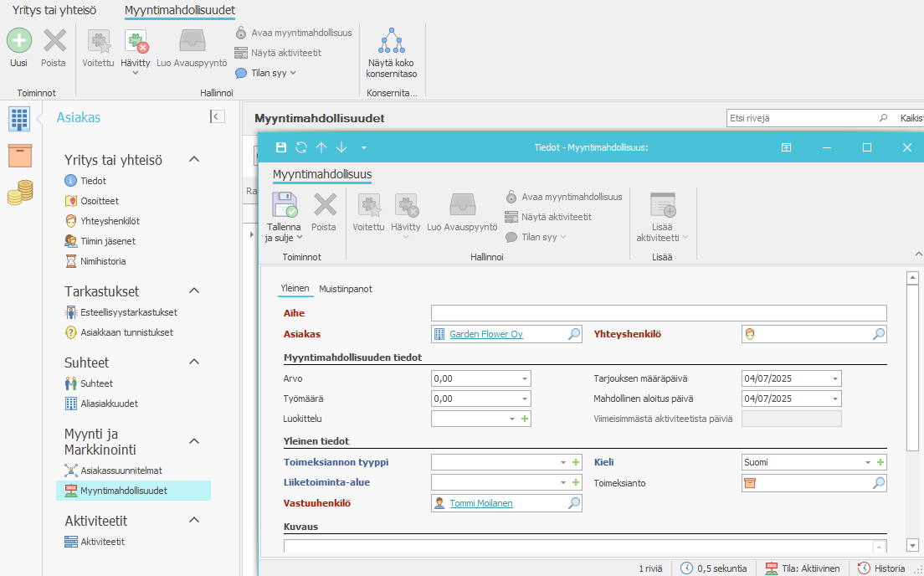The image size is (924, 576).
Task: Click the green plus next to Luokittelu
Action: (525, 419)
